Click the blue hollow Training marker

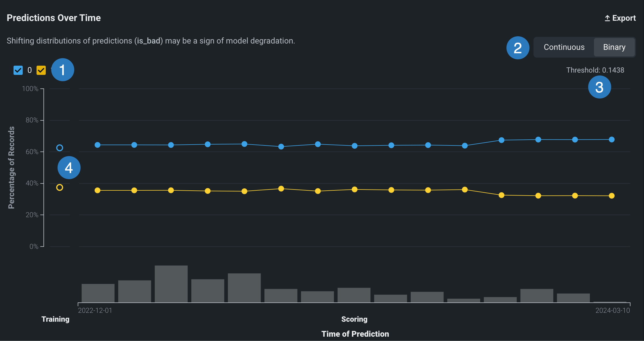(60, 148)
